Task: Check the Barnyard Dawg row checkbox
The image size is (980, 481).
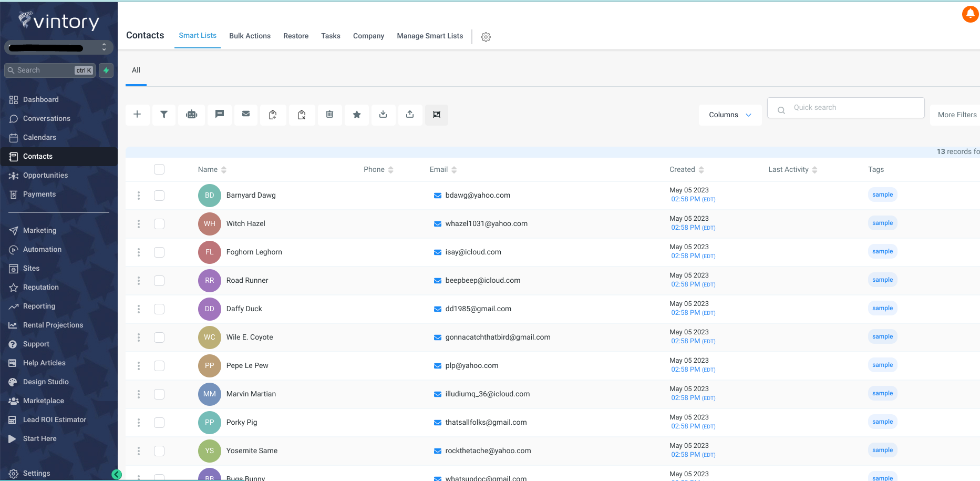Action: tap(159, 196)
